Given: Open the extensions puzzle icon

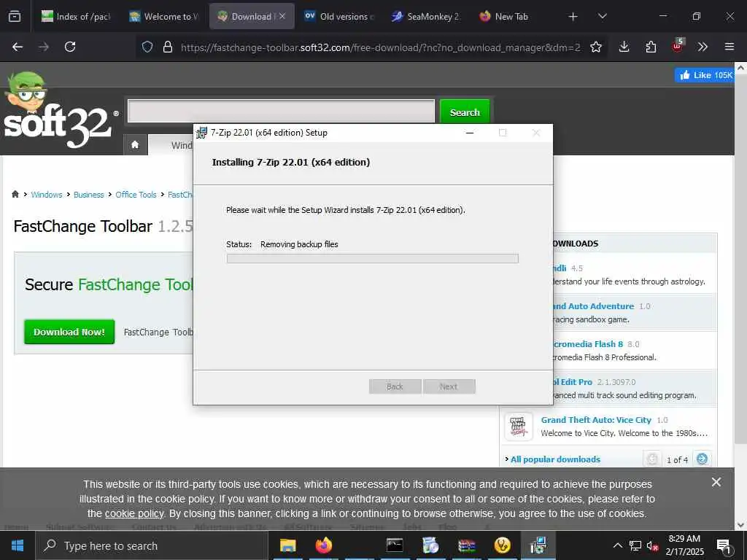Looking at the screenshot, I should [x=651, y=47].
